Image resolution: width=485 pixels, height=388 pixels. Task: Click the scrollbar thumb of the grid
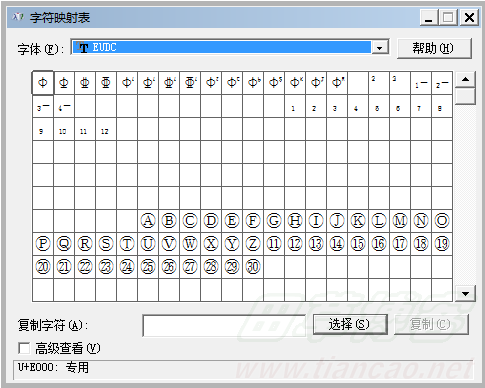click(465, 96)
